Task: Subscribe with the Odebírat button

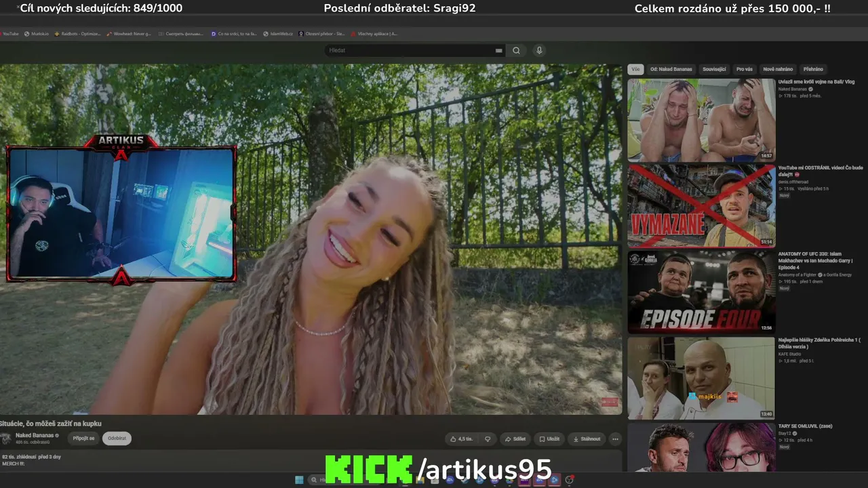Action: tap(117, 439)
